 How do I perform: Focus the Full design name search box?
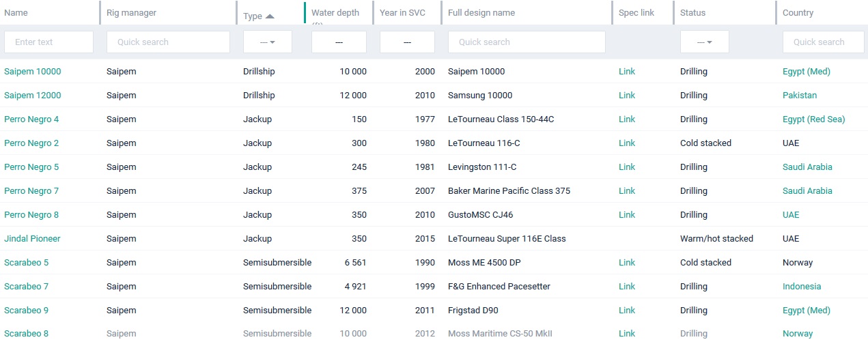click(527, 42)
